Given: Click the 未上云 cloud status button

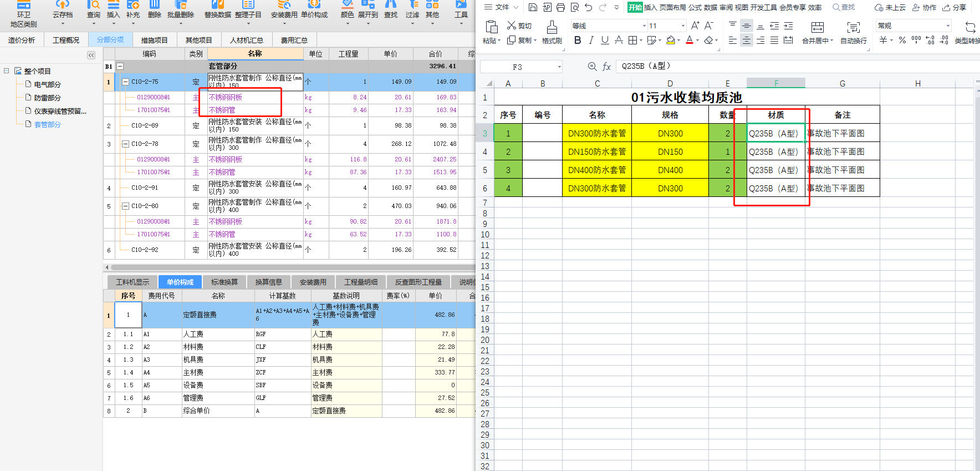Looking at the screenshot, I should [890, 7].
